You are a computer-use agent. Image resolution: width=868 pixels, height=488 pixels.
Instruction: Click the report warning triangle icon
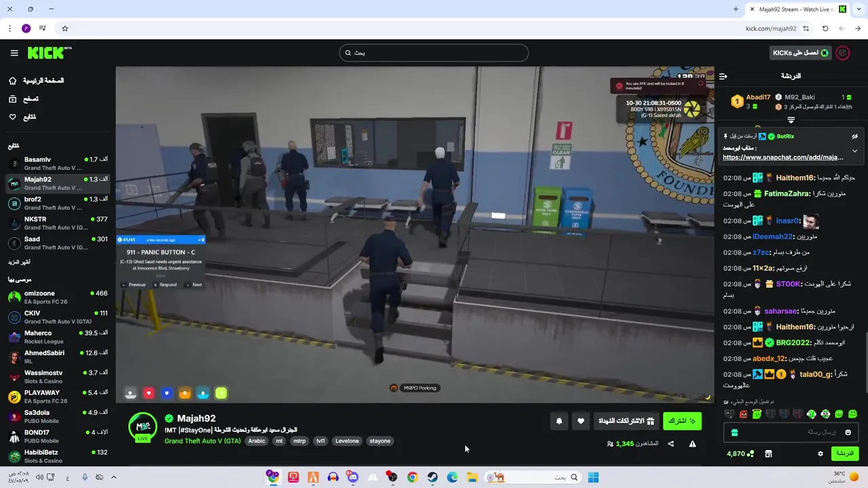[x=692, y=444]
